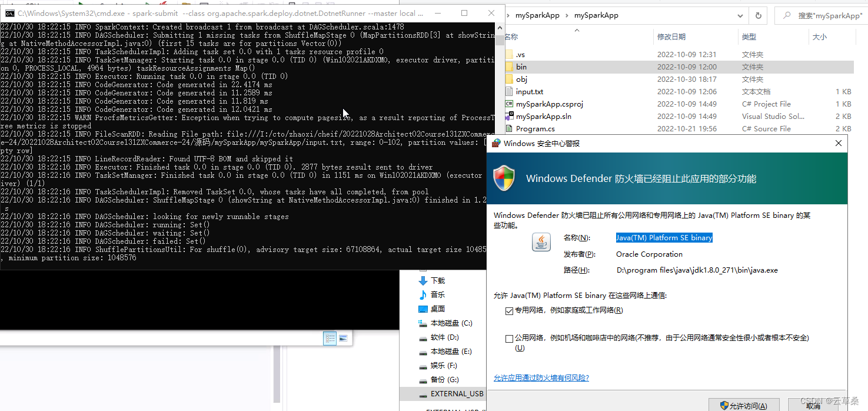Click the 允许访问 allow access button

tap(744, 405)
